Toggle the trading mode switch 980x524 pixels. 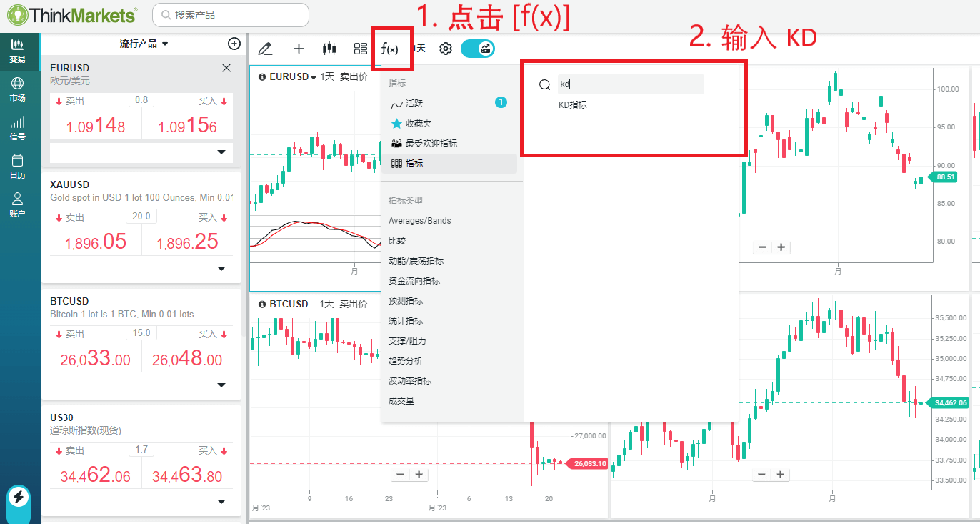(478, 49)
